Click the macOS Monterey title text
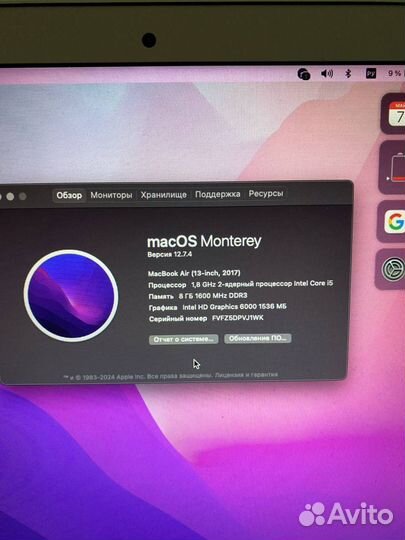Viewport: 405px width, 540px height. 204,241
